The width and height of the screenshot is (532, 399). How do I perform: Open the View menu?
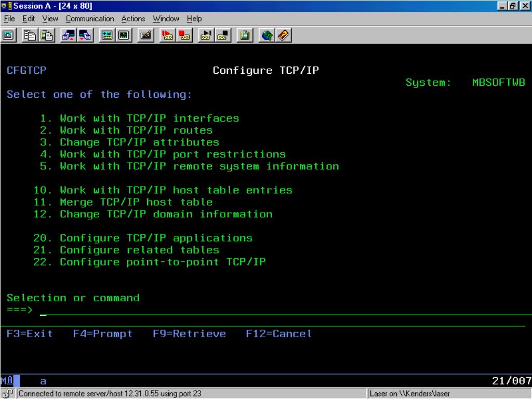pos(50,19)
